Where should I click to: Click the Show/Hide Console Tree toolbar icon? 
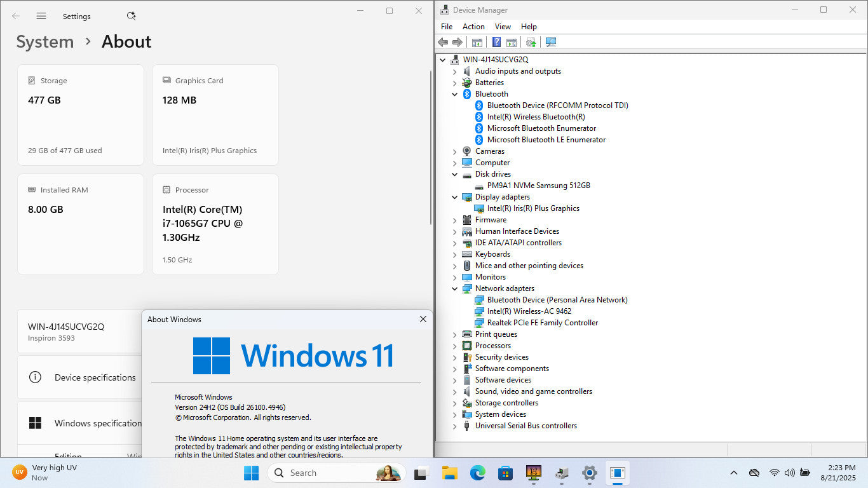click(477, 42)
